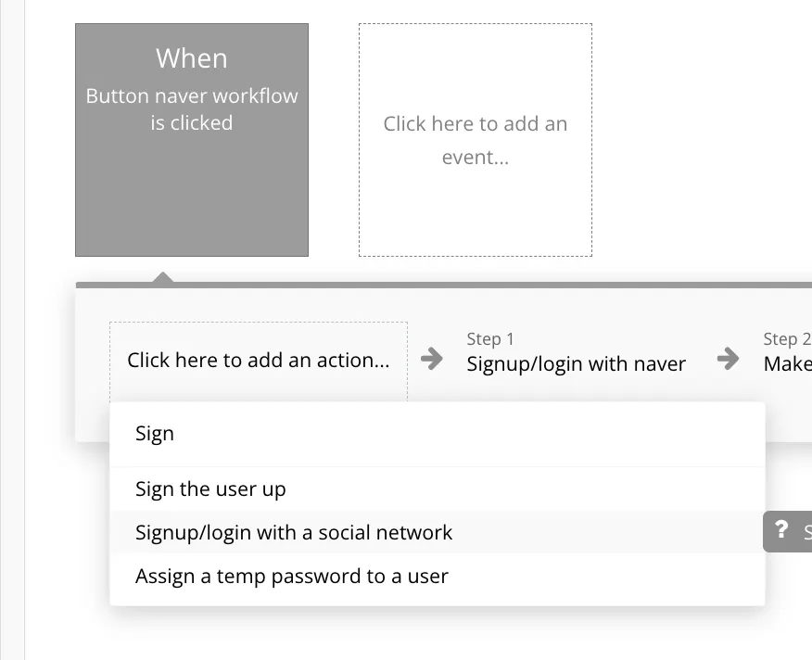This screenshot has height=660, width=812.
Task: Click the arrow icon before Step 1
Action: [x=431, y=359]
